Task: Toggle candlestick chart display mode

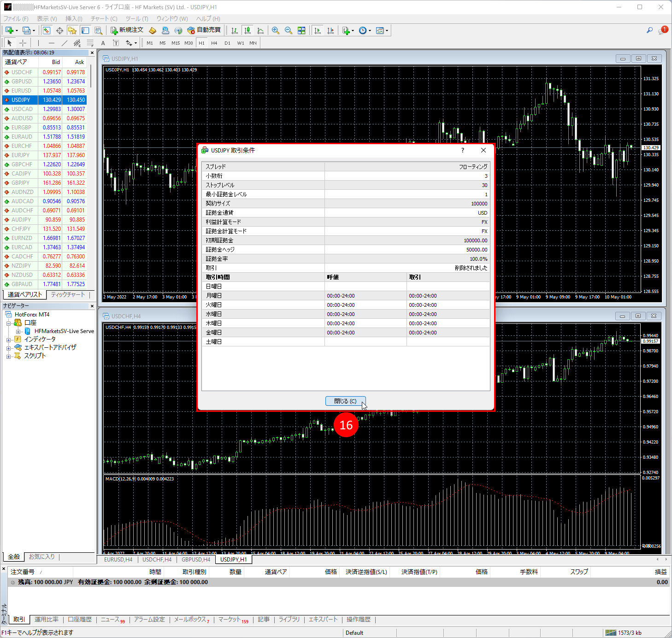Action: click(x=248, y=30)
